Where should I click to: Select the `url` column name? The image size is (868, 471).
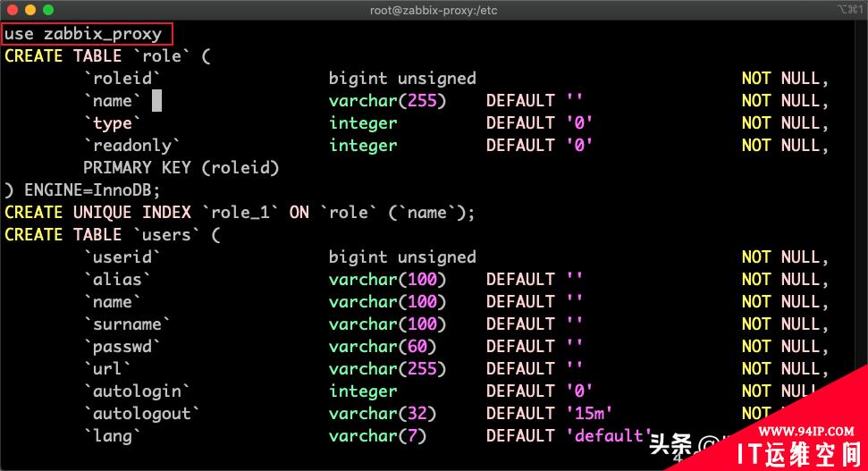[107, 368]
